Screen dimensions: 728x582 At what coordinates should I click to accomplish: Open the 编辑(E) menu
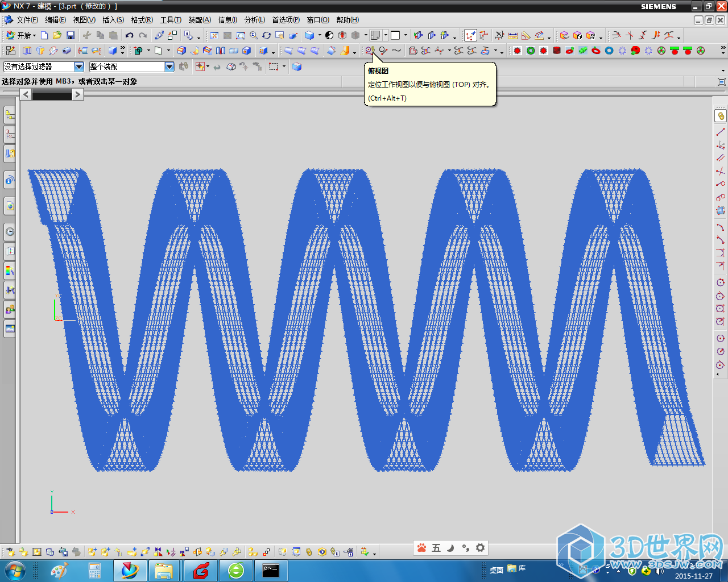point(56,20)
